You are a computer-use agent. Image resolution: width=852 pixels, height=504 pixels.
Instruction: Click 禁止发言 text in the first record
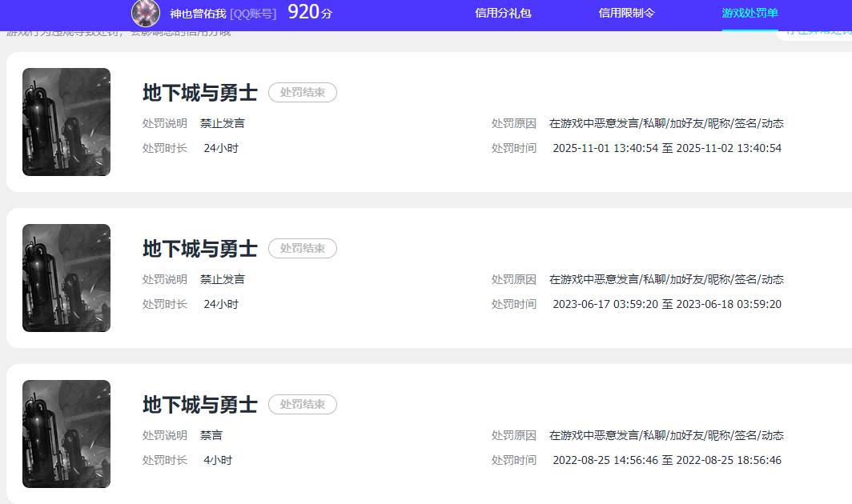[223, 123]
